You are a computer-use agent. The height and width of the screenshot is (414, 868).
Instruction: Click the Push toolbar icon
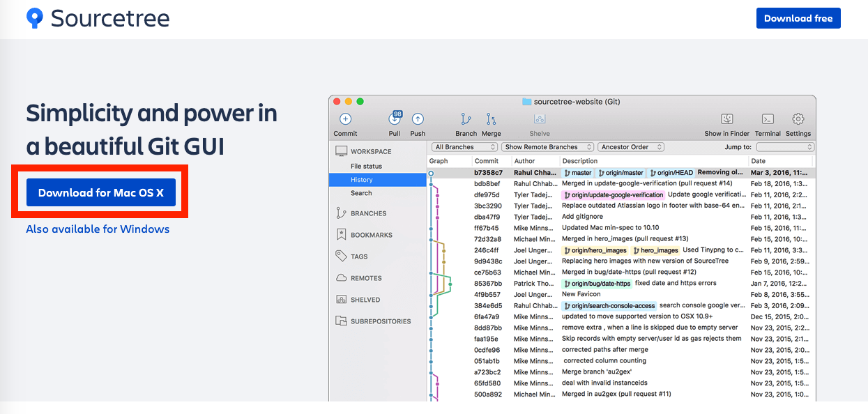(418, 119)
